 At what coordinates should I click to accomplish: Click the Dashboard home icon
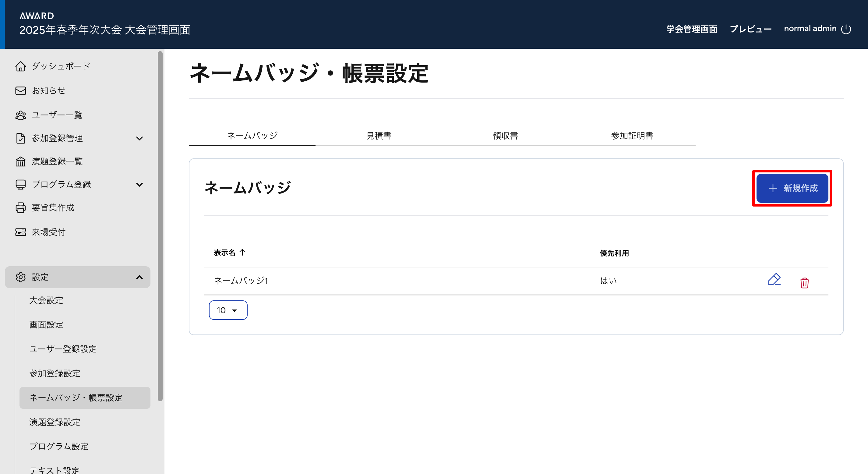point(20,66)
